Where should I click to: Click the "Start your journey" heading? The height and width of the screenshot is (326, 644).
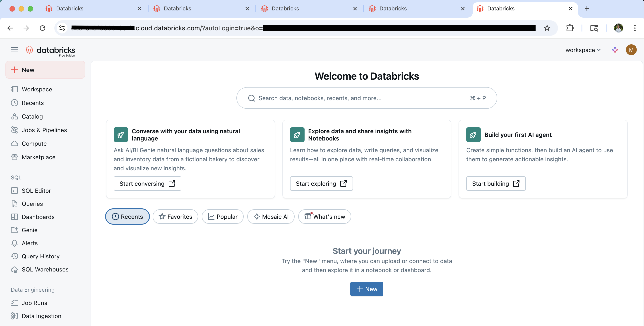coord(367,251)
